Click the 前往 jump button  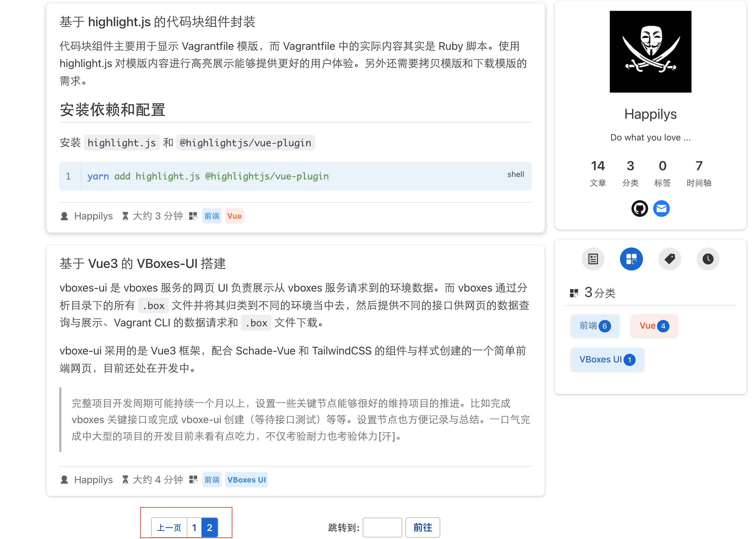pyautogui.click(x=423, y=527)
